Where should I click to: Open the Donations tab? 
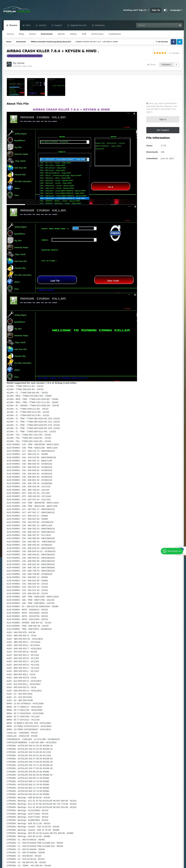click(98, 25)
